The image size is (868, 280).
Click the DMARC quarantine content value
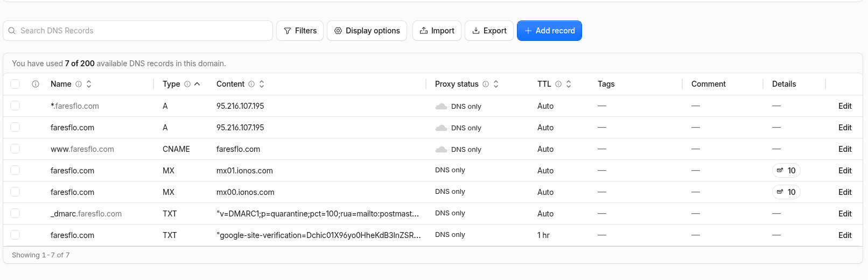[318, 214]
